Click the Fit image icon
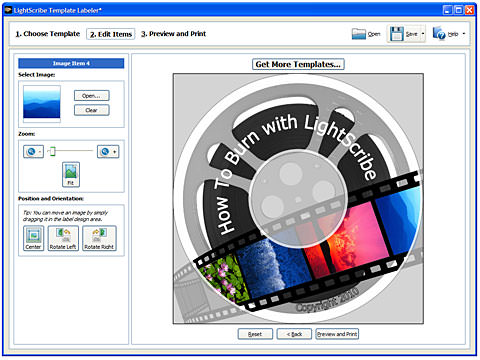The height and width of the screenshot is (360, 480). (x=71, y=174)
